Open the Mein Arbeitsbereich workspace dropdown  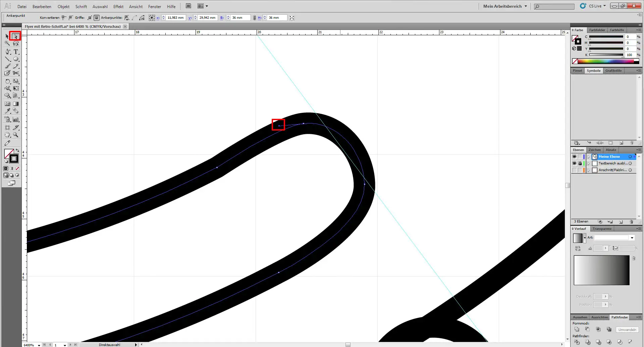(505, 6)
